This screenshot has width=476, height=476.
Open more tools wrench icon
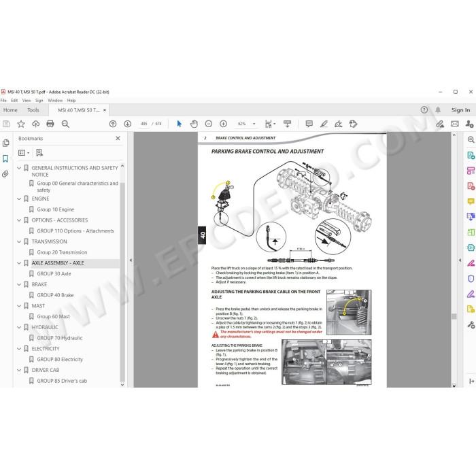coord(471,325)
